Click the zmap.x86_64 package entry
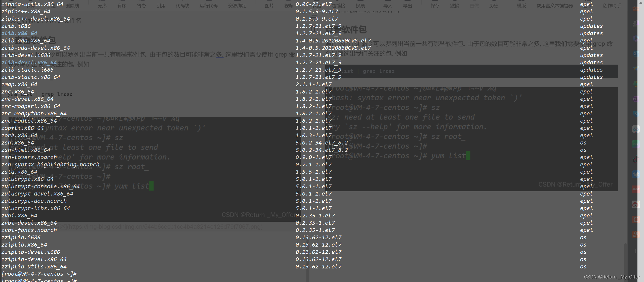 [x=19, y=84]
